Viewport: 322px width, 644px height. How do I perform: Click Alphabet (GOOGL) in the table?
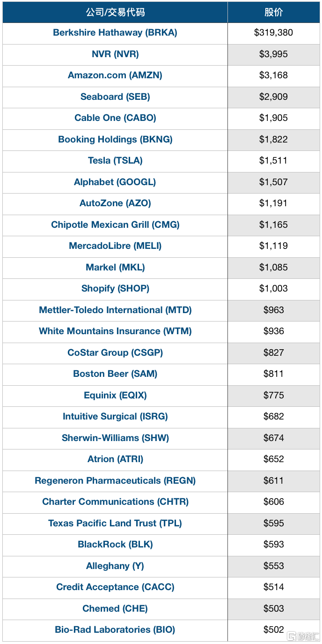[x=115, y=182]
